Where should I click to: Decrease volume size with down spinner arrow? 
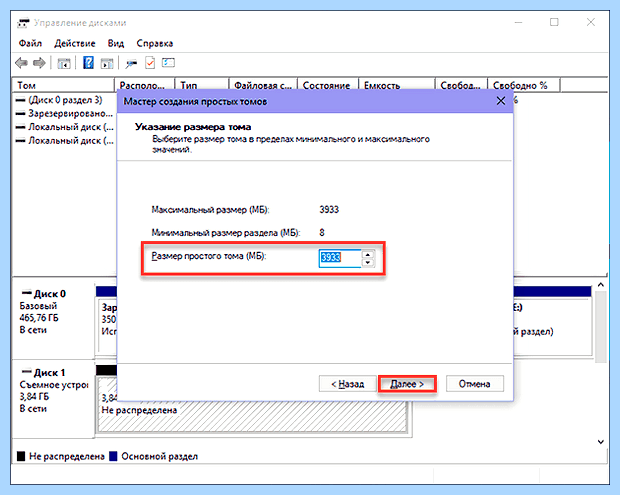coord(368,263)
